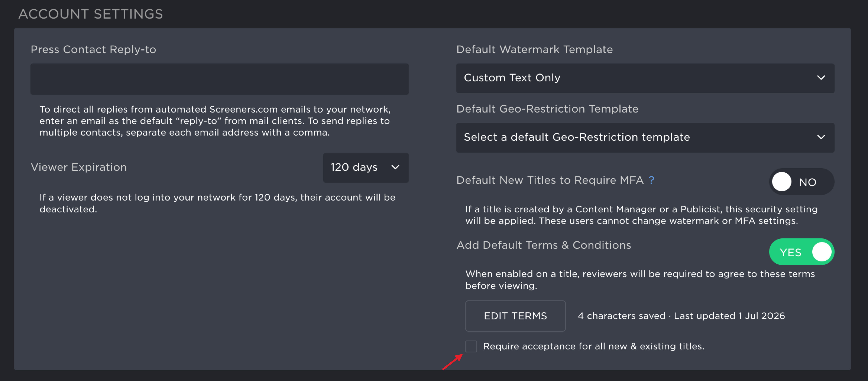Image resolution: width=868 pixels, height=381 pixels.
Task: Check Require acceptance for all titles box
Action: pos(471,346)
